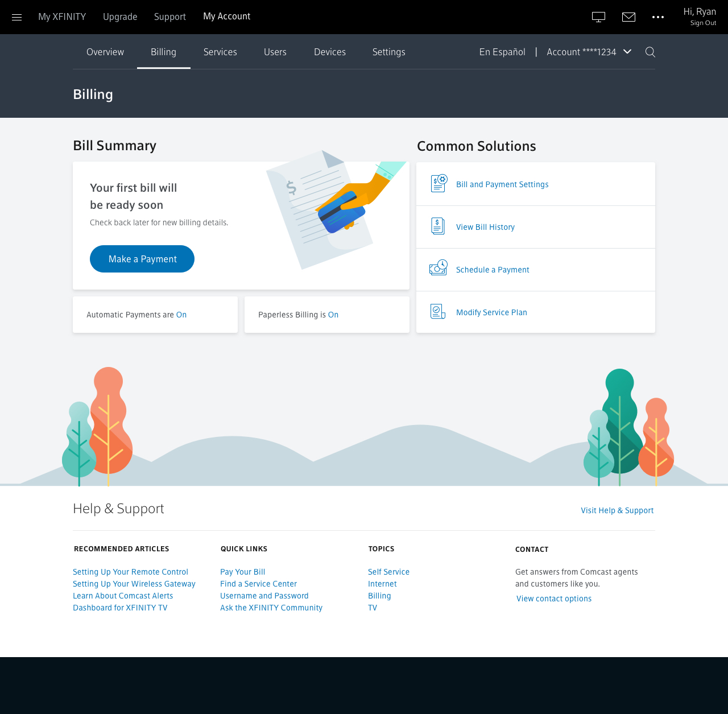The image size is (728, 714).
Task: Open the Services tab
Action: point(220,52)
